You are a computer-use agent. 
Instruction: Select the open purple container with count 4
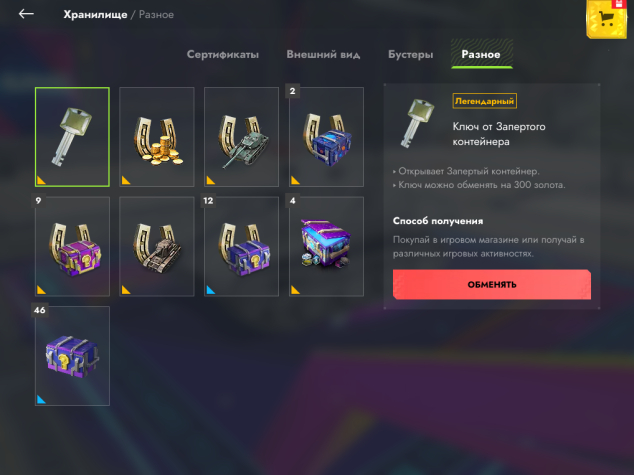(x=326, y=247)
